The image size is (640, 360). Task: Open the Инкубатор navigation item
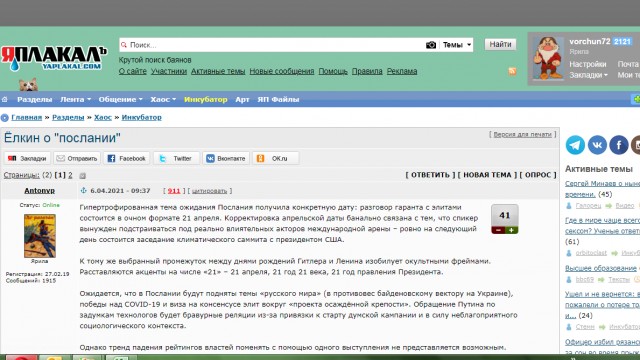(x=206, y=99)
